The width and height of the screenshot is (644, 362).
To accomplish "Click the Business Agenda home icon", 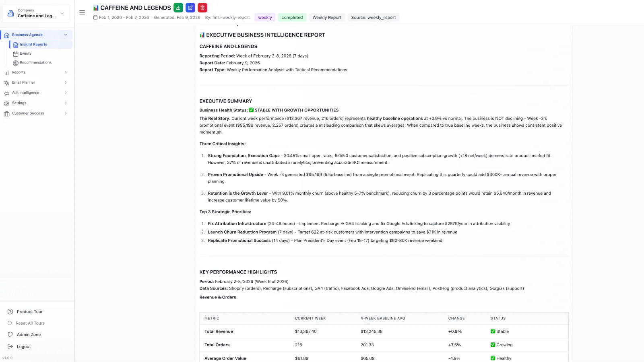I will click(x=6, y=35).
